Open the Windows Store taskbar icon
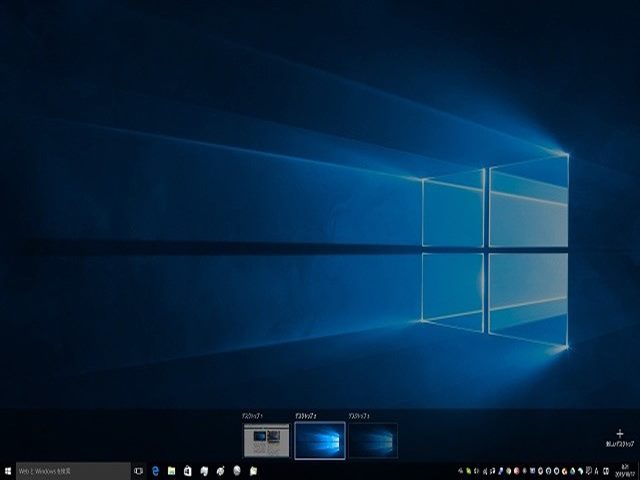This screenshot has width=640, height=480. click(187, 471)
